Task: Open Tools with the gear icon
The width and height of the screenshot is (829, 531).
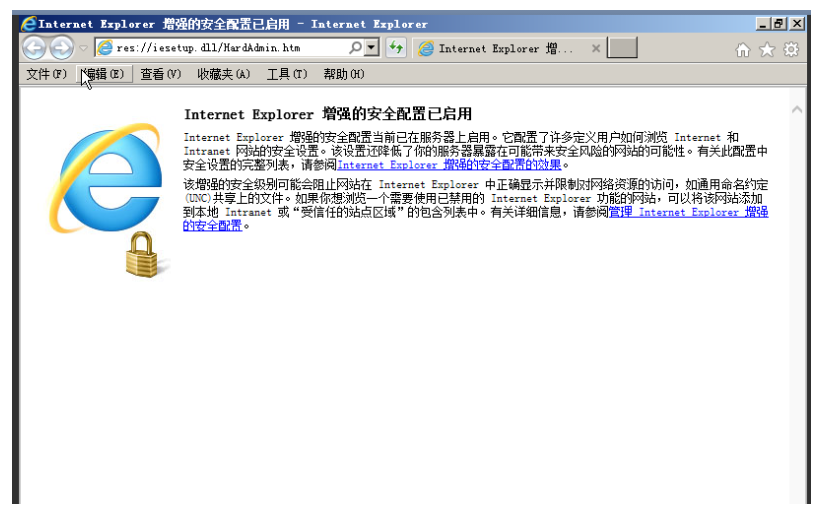Action: point(791,50)
